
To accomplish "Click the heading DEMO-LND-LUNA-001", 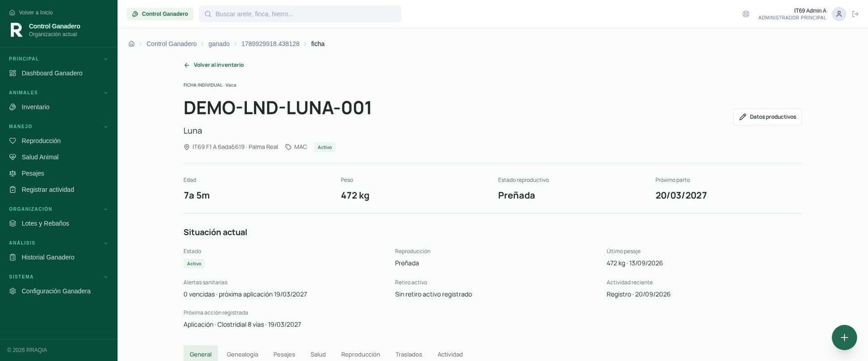I will point(277,108).
